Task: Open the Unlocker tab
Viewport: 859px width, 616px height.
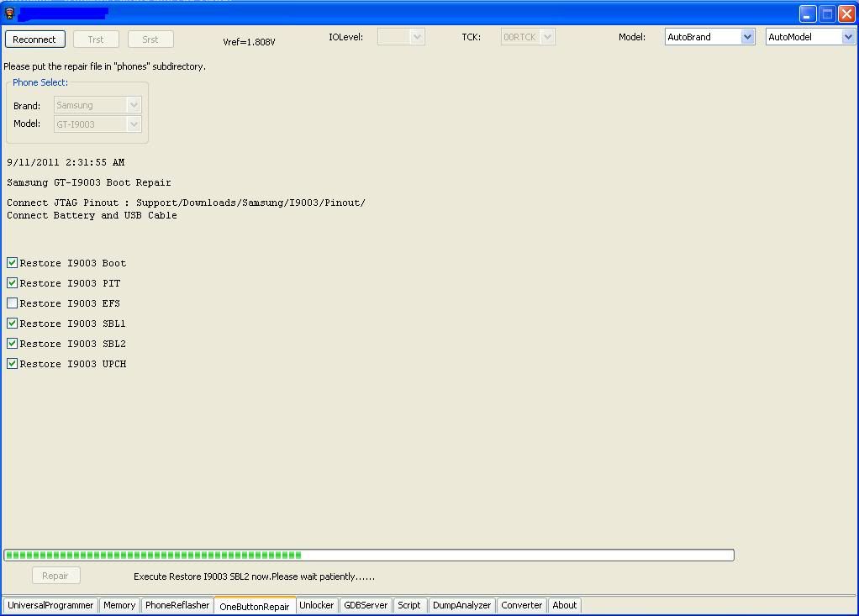Action: pos(317,605)
